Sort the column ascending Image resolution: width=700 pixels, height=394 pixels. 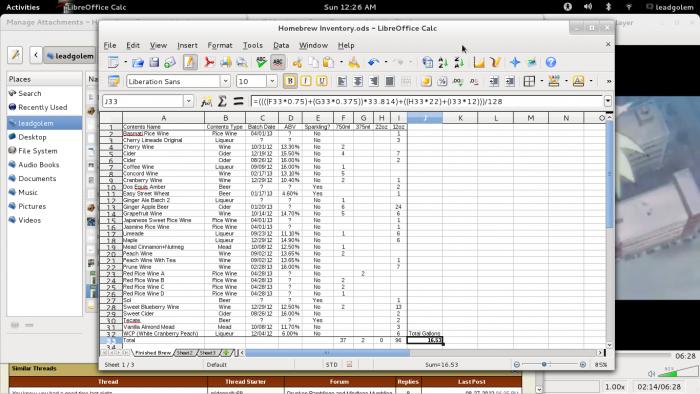point(443,62)
